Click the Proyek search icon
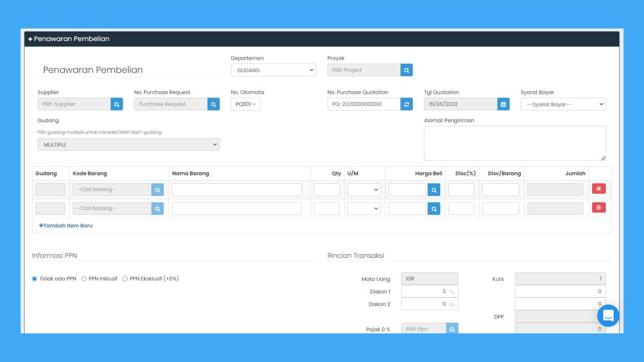The image size is (644, 362). [x=407, y=70]
